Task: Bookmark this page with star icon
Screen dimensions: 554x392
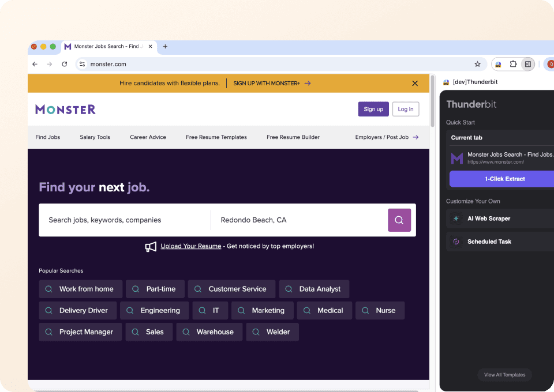Action: [x=477, y=64]
